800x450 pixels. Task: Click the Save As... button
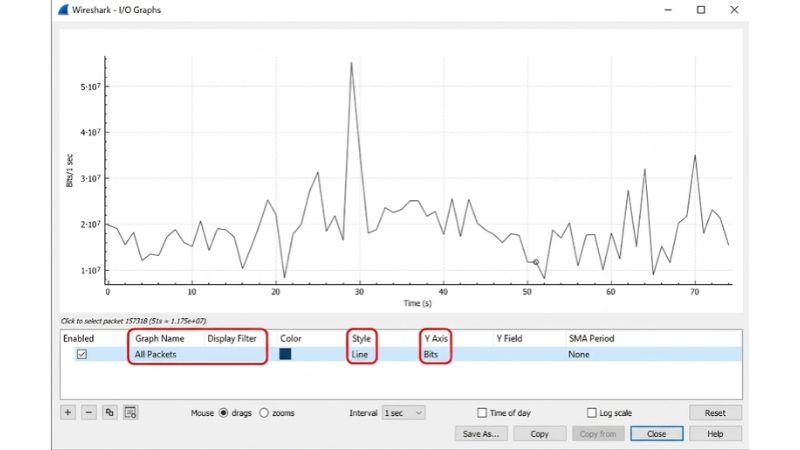(481, 434)
